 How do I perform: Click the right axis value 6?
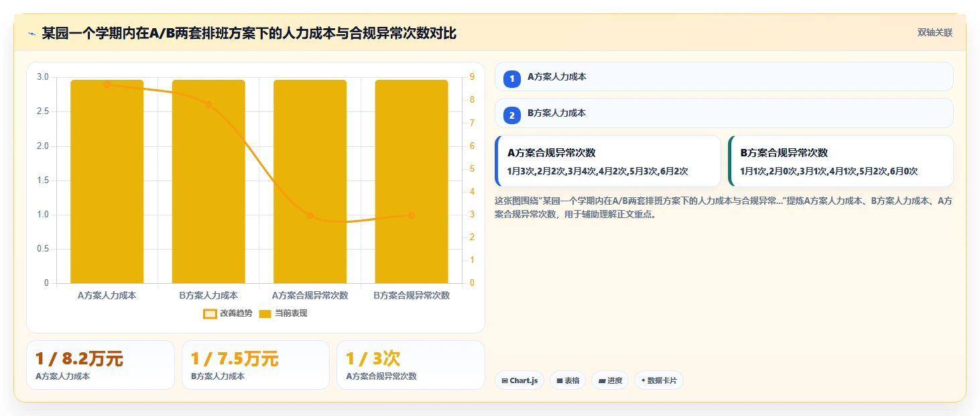pos(472,146)
